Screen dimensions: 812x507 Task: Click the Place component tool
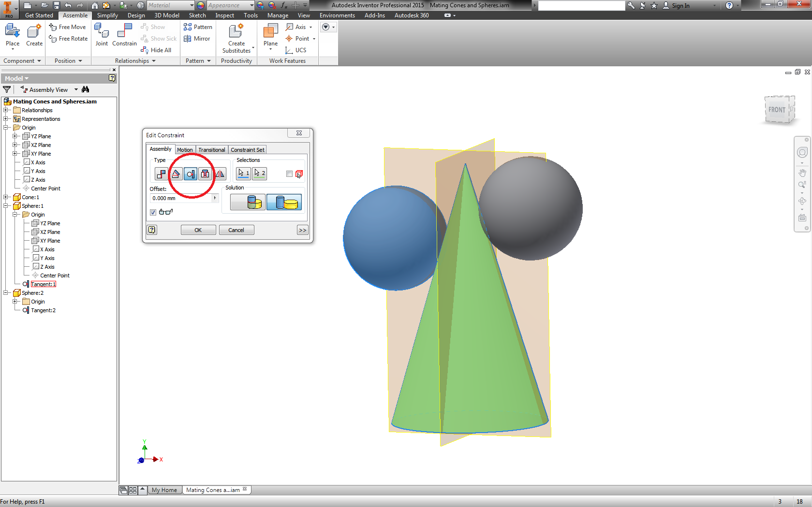click(x=13, y=36)
